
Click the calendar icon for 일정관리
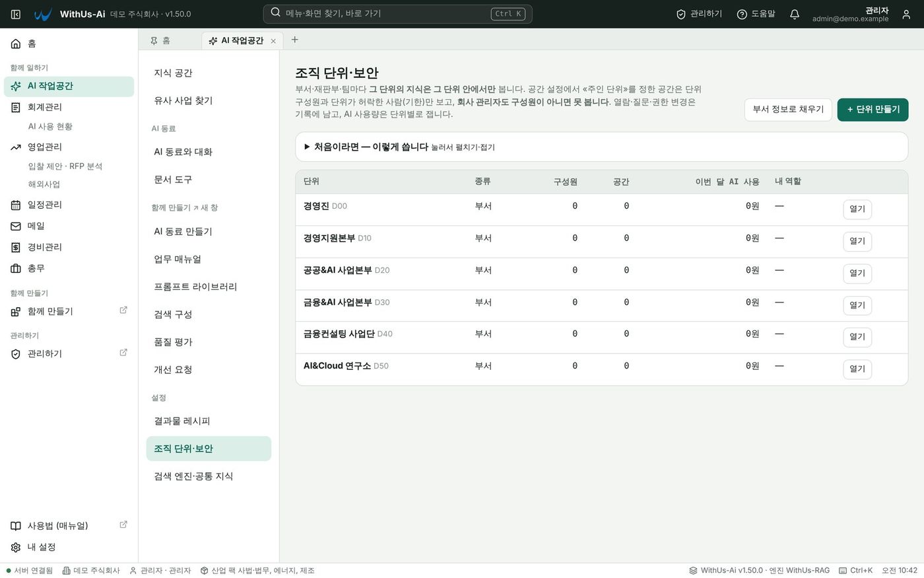(x=16, y=205)
